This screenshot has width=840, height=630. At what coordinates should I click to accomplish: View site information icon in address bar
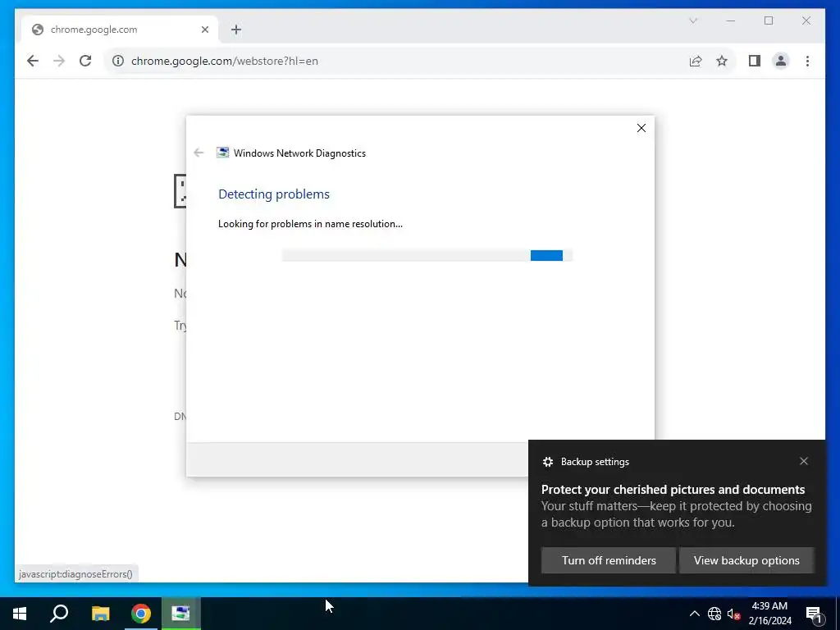(118, 61)
